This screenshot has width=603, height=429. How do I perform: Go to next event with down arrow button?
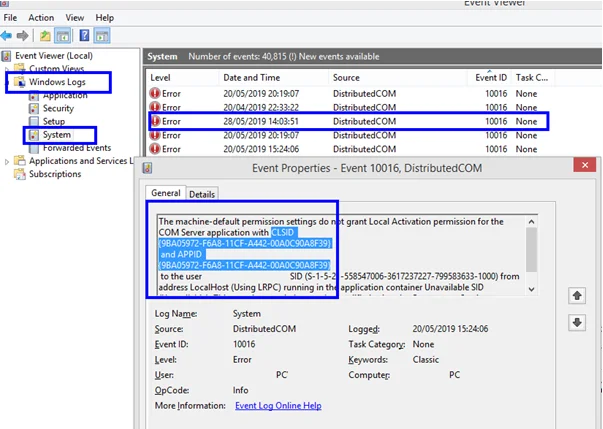(577, 323)
